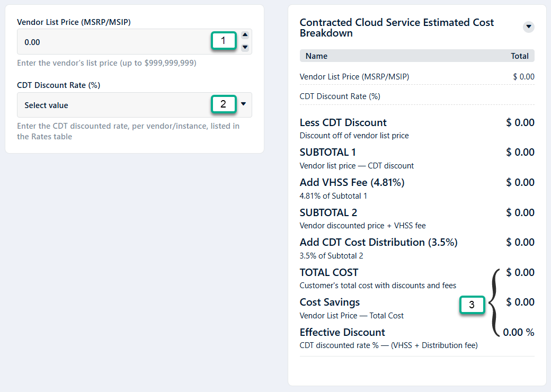Increase the vendor list price with up arrow
The image size is (551, 392).
click(x=245, y=35)
